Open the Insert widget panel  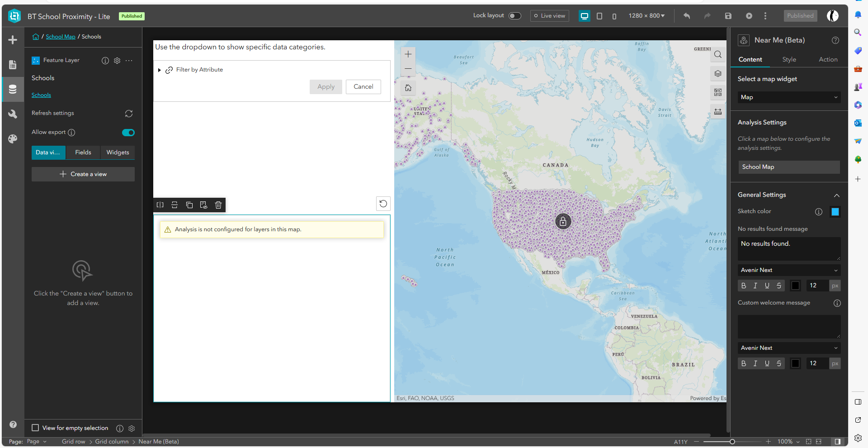(x=13, y=40)
